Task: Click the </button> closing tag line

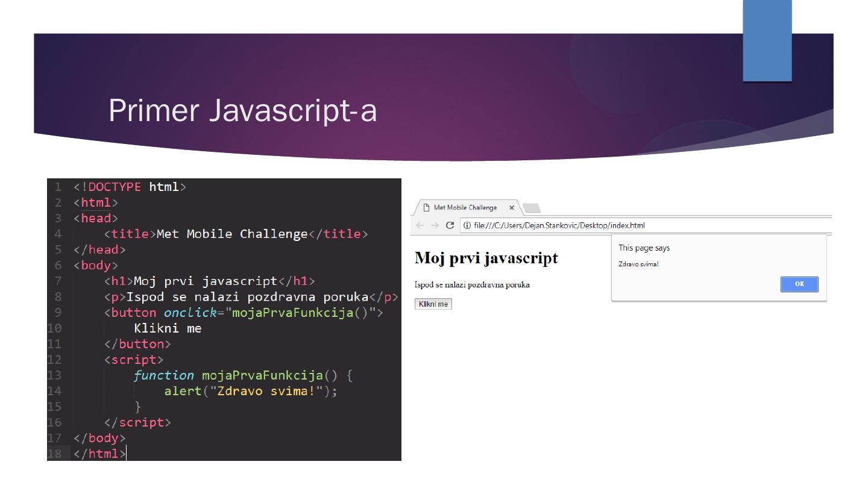Action: 137,344
